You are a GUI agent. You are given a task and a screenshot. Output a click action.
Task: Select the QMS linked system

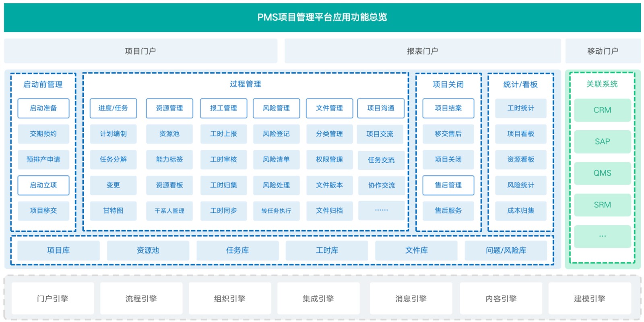click(x=603, y=173)
